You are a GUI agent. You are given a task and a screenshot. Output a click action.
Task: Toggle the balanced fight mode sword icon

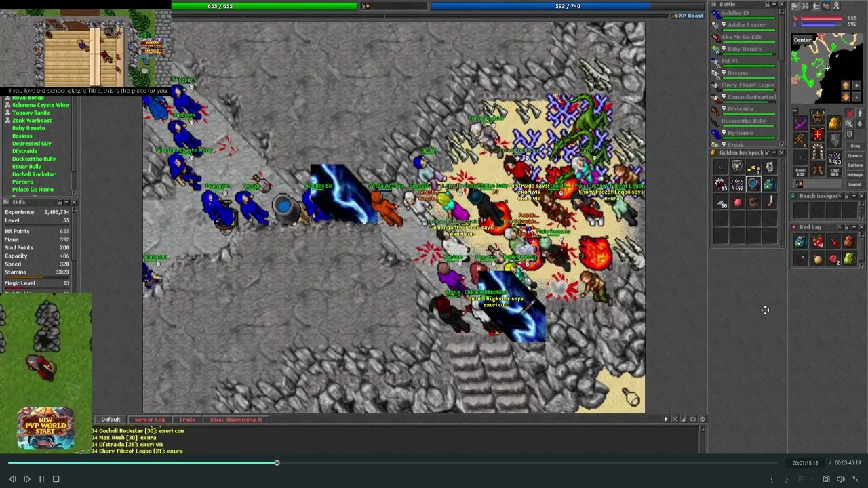tap(850, 124)
